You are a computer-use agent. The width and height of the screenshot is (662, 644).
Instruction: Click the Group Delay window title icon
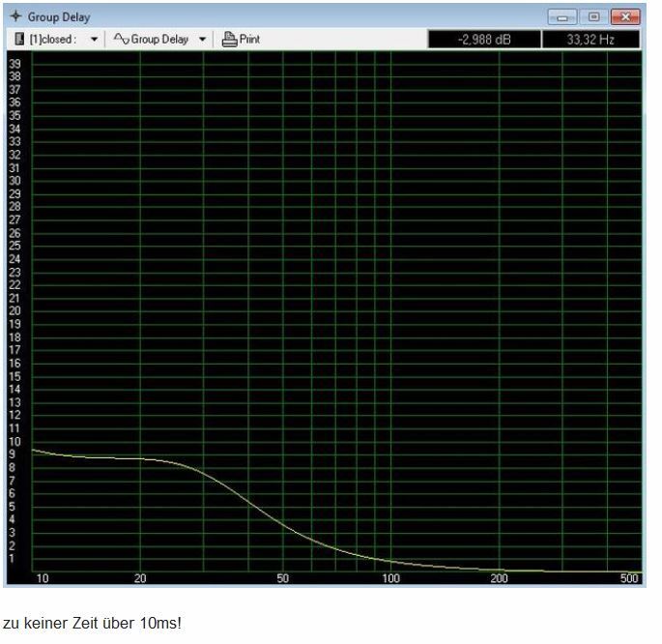point(15,17)
